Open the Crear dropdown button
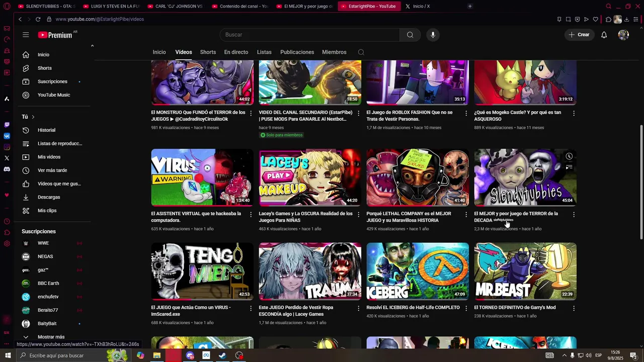The width and height of the screenshot is (644, 362). [579, 35]
